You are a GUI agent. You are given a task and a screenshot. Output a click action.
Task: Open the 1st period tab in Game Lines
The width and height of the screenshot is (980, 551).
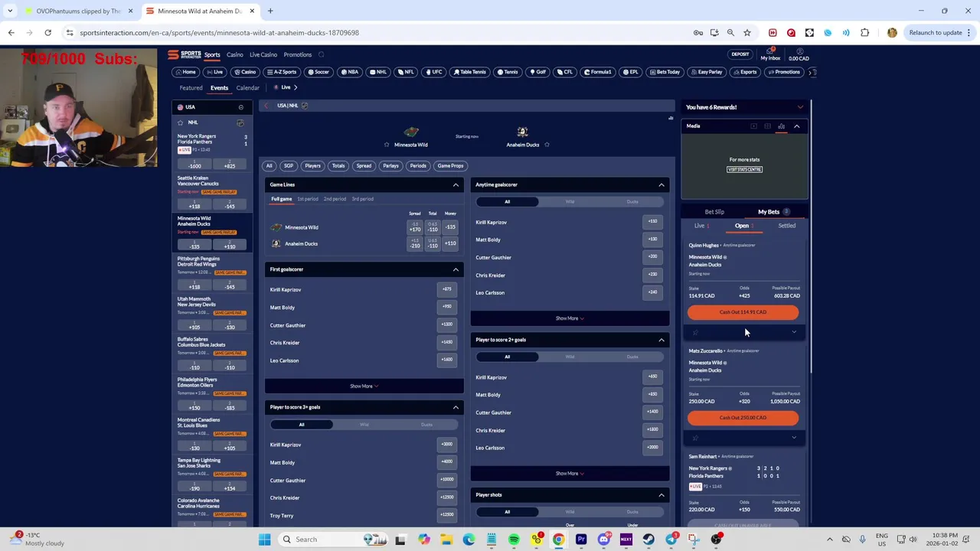[308, 199]
